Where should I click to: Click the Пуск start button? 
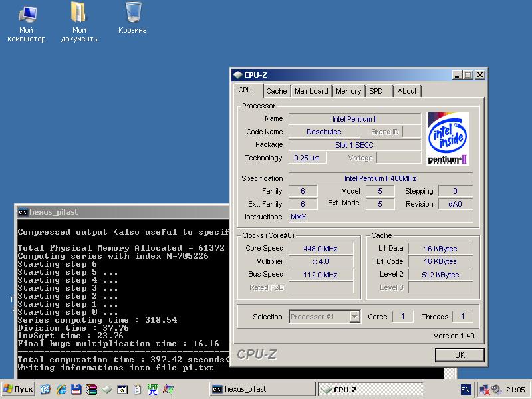click(19, 389)
